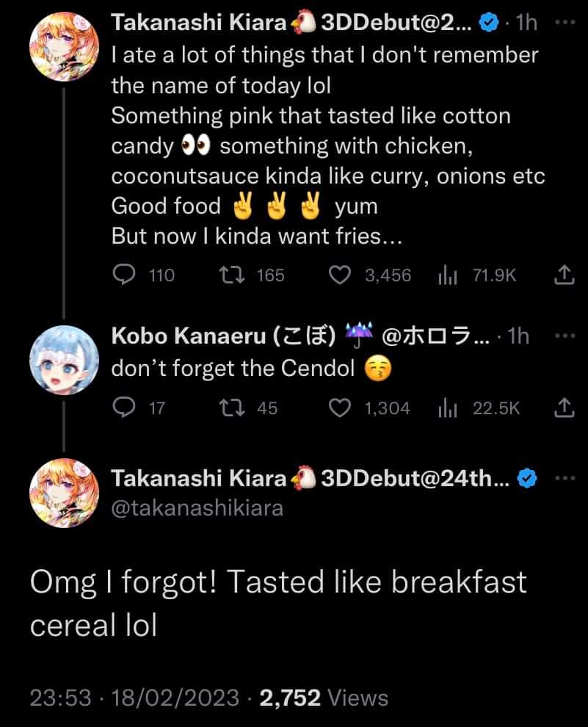Open more options on Kobo's tweet
The width and height of the screenshot is (588, 727).
pyautogui.click(x=562, y=336)
